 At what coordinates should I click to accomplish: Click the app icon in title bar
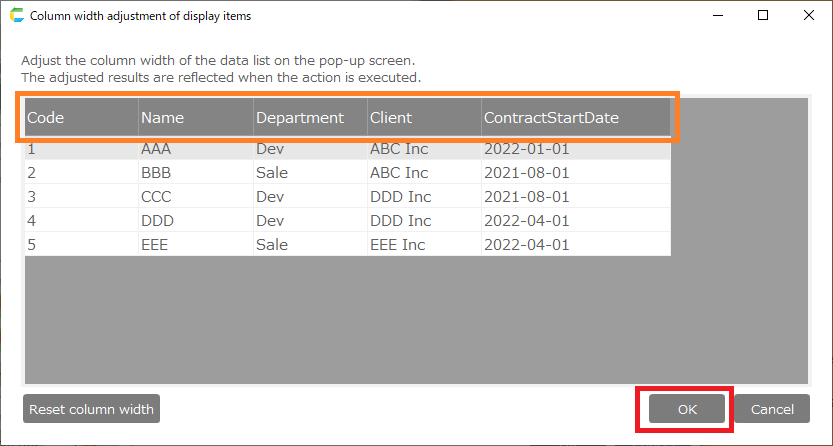15,16
